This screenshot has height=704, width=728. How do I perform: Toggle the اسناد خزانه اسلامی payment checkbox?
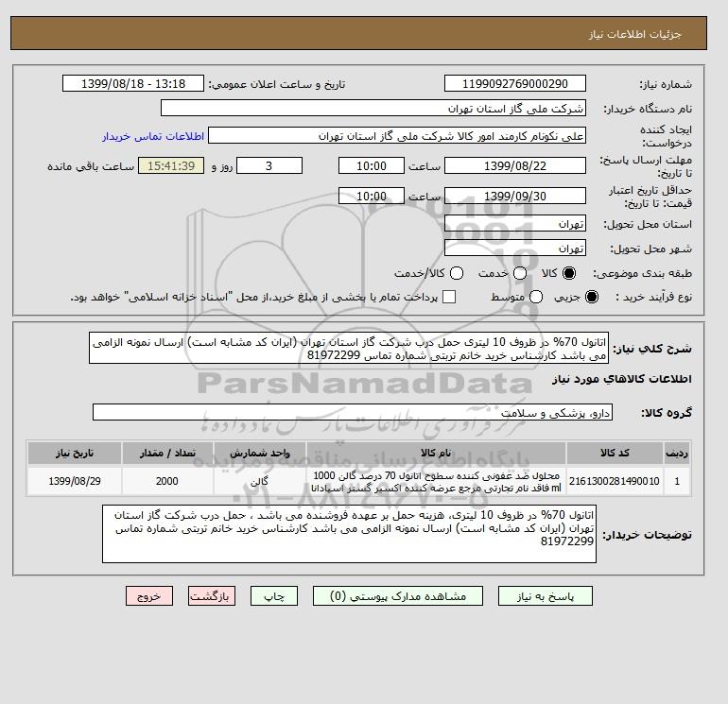[x=449, y=297]
